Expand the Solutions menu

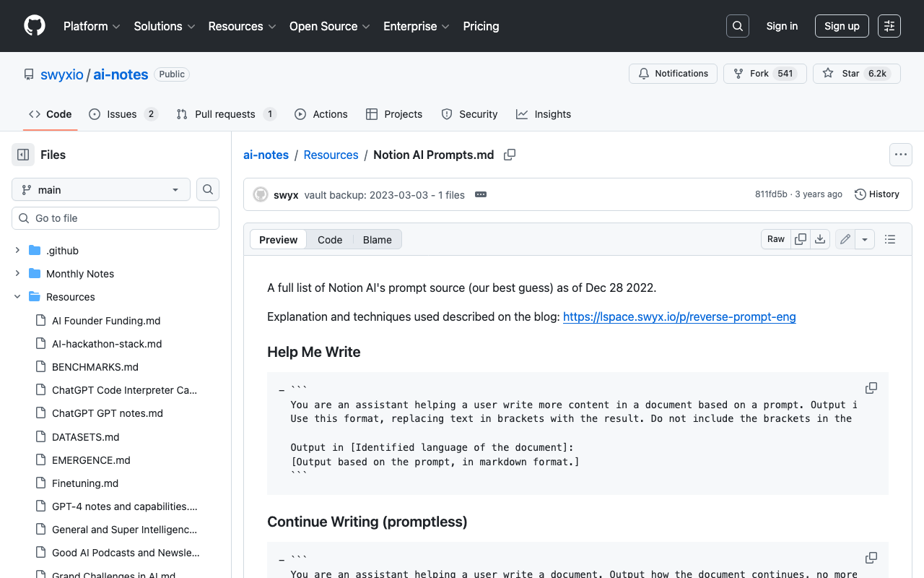coord(165,26)
